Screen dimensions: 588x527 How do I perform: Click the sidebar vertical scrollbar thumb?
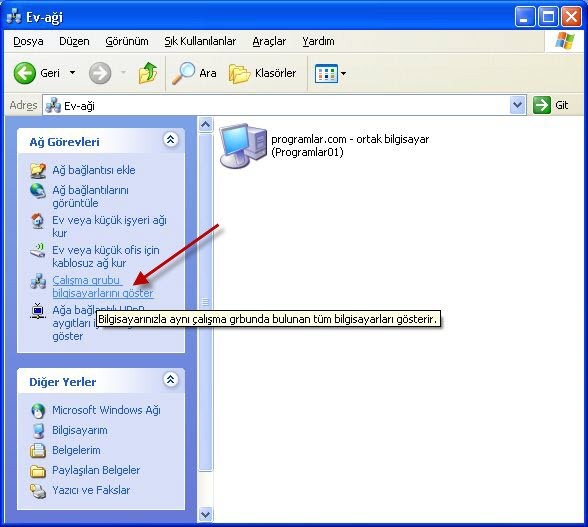click(x=205, y=302)
